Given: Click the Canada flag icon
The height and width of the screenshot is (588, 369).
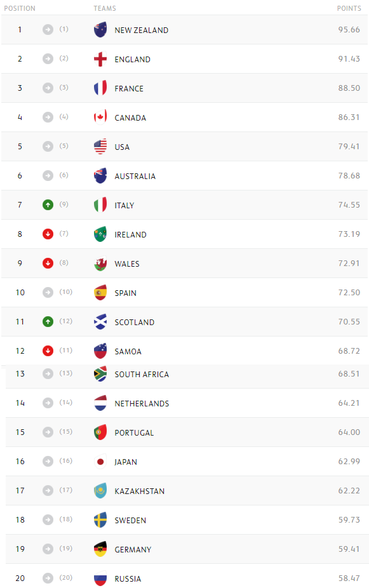Looking at the screenshot, I should (100, 117).
